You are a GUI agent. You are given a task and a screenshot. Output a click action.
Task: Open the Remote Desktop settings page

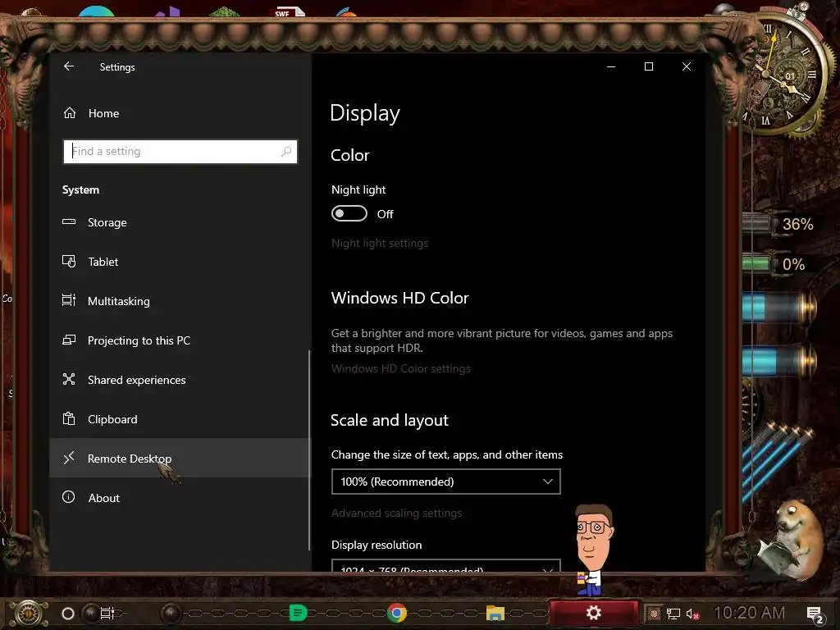tap(180, 458)
